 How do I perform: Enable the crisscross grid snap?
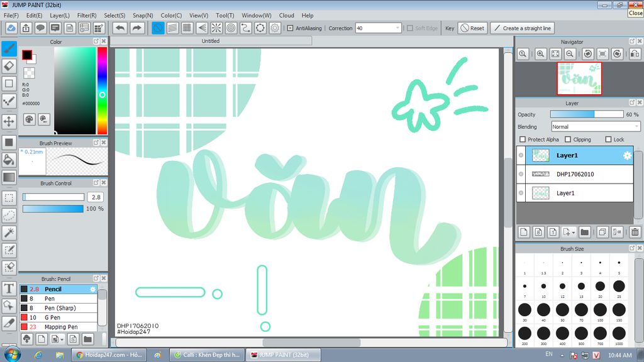click(x=187, y=28)
